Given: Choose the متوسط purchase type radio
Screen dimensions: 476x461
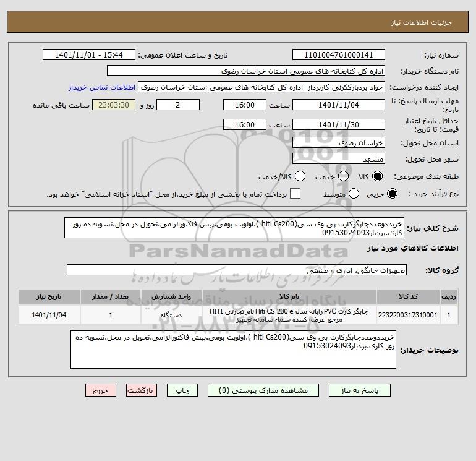Looking at the screenshot, I should click(354, 194).
